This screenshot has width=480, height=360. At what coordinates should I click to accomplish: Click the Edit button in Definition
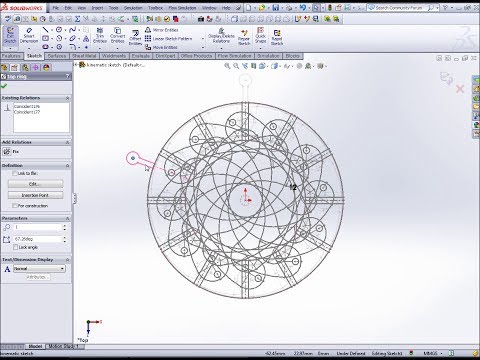click(35, 184)
